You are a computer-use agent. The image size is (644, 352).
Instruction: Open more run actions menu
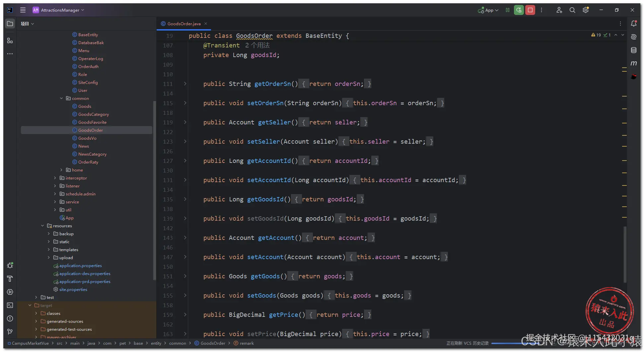(541, 10)
